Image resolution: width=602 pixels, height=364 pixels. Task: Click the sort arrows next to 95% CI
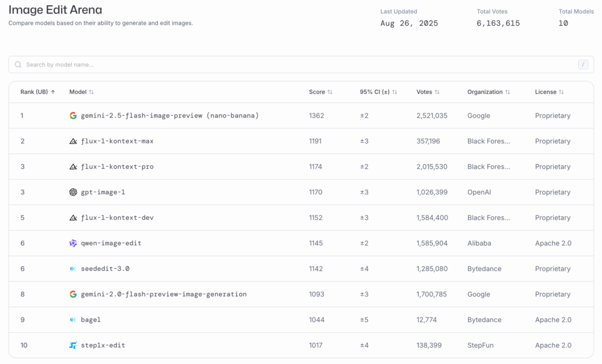point(394,92)
